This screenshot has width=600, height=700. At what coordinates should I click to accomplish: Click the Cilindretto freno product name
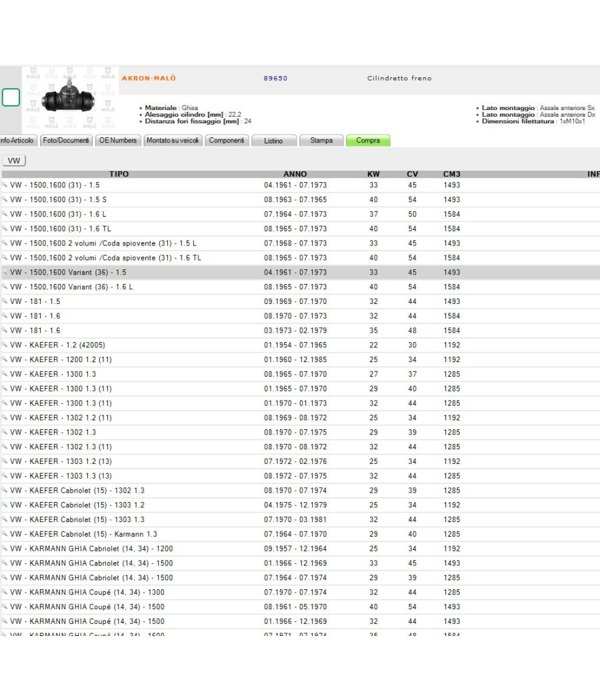[399, 78]
